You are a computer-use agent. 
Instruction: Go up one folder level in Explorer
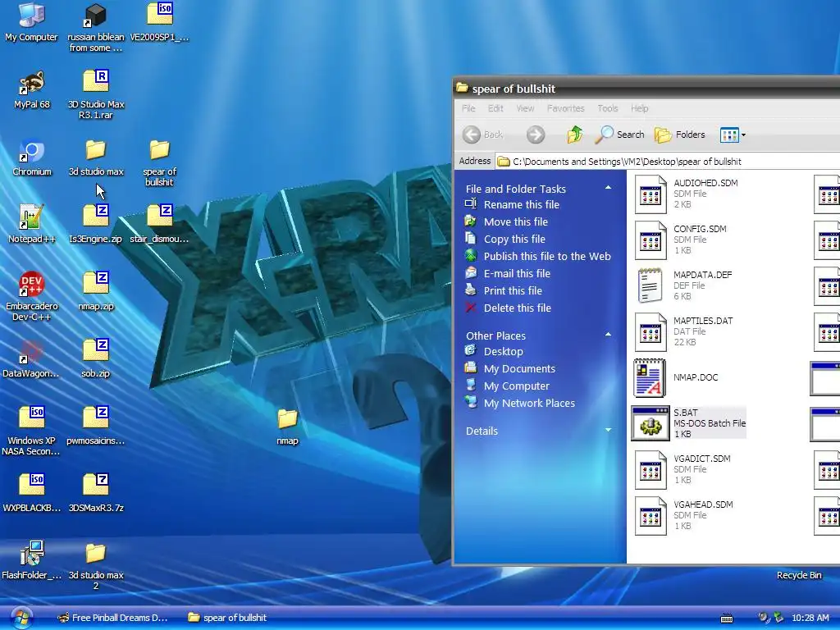pos(575,135)
